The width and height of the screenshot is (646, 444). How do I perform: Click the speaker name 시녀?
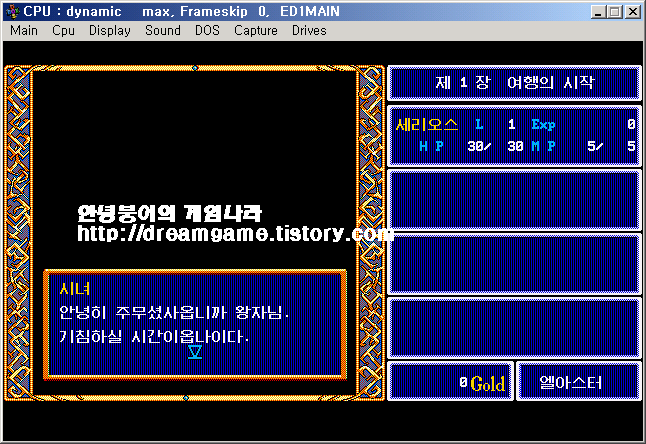pos(75,288)
